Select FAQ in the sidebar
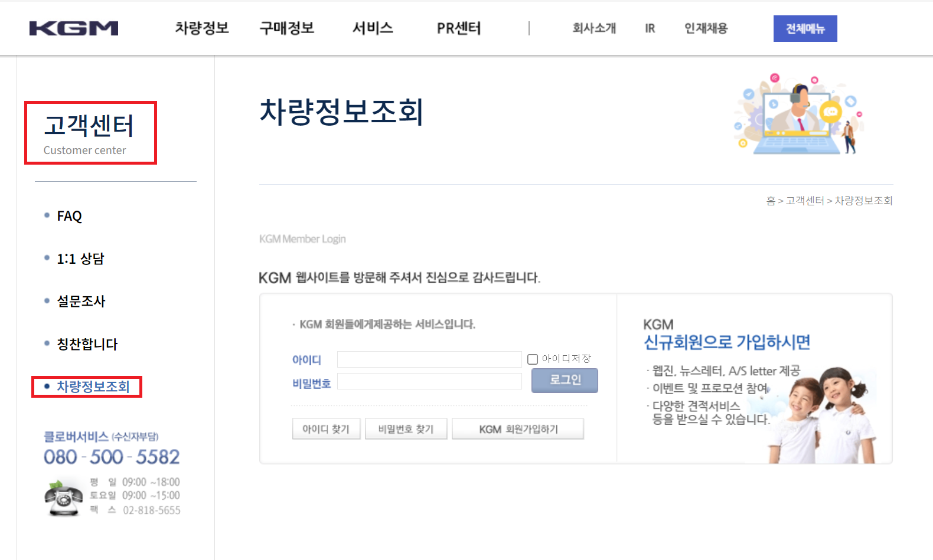 69,216
